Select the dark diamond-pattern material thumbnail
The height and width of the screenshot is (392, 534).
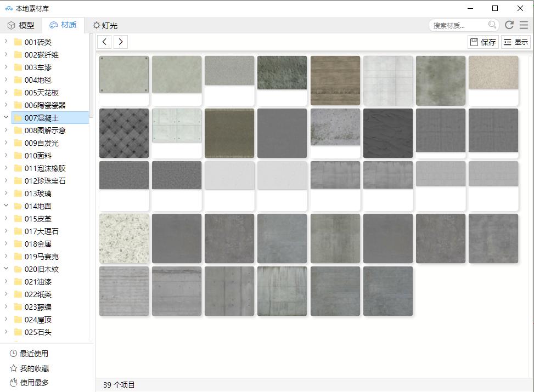click(123, 133)
